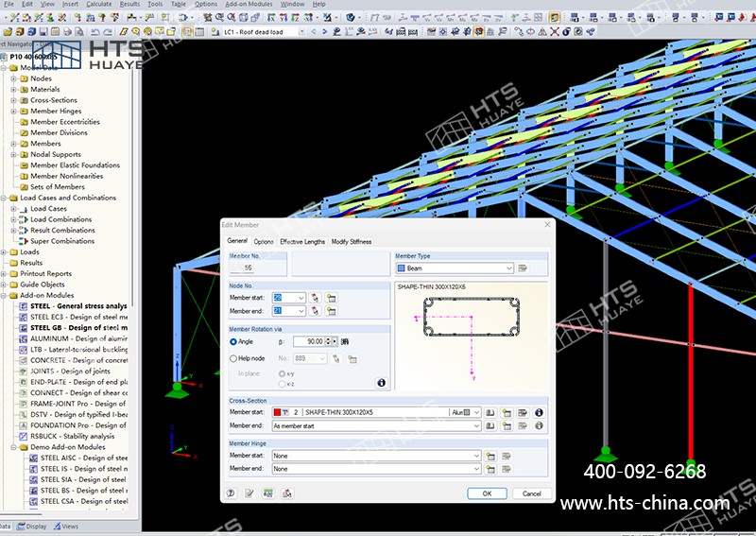The height and width of the screenshot is (536, 756).
Task: Click the red cross-section color swatch
Action: click(278, 413)
